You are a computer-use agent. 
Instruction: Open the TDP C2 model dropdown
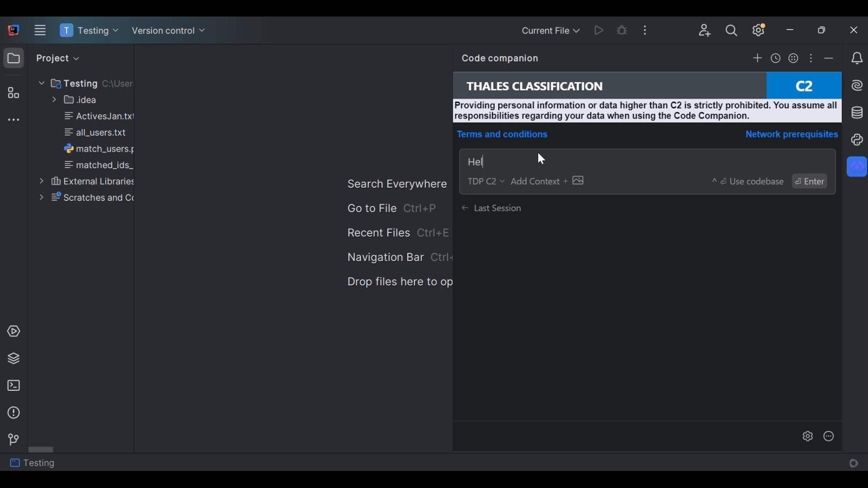[486, 181]
